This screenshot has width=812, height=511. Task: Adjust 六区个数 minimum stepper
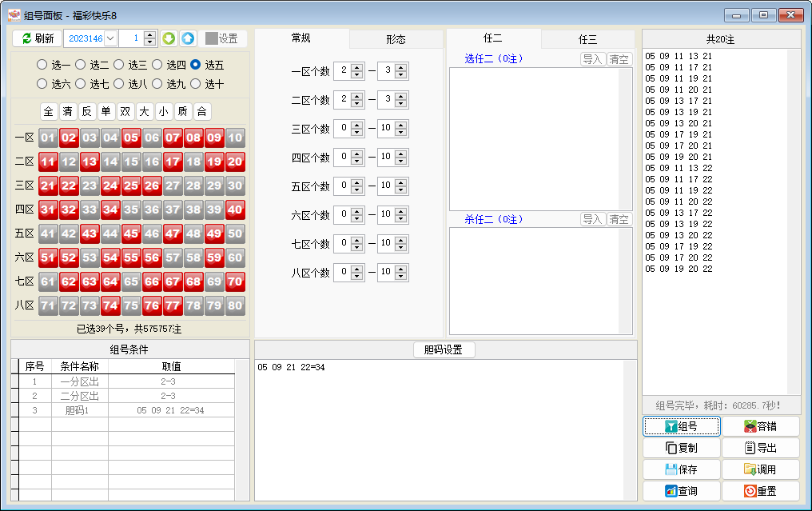coord(356,214)
